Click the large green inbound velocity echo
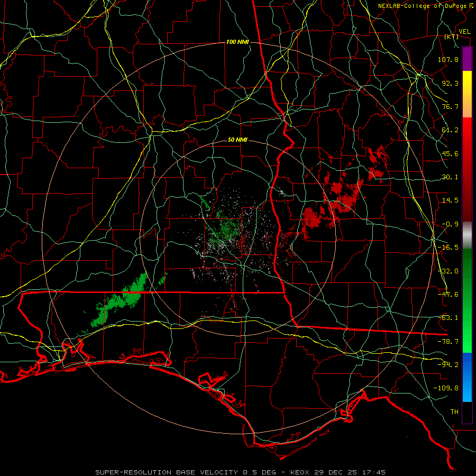 [x=120, y=300]
